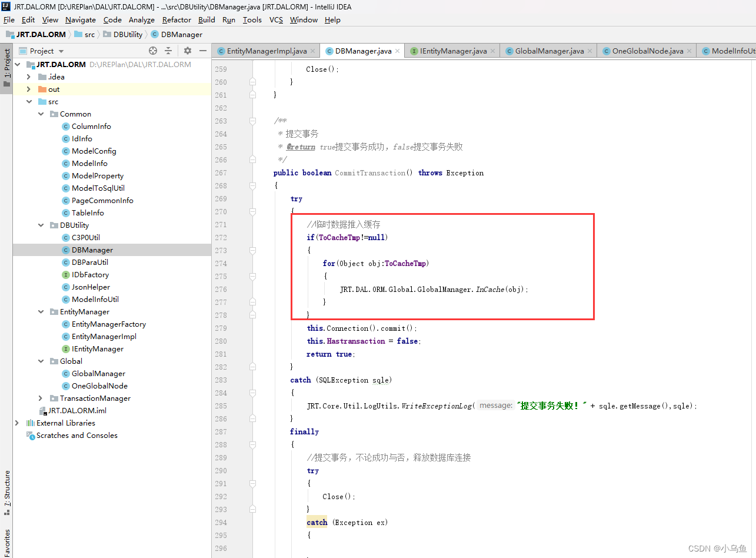Open the Analyze menu
Screen dimensions: 756x558
point(142,19)
